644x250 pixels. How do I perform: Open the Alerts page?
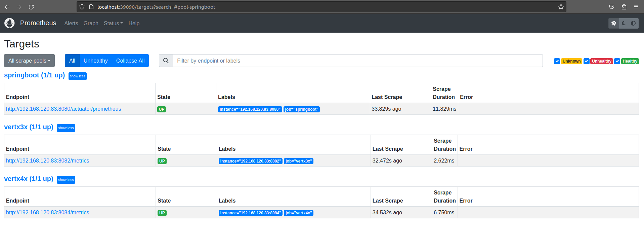(71, 23)
